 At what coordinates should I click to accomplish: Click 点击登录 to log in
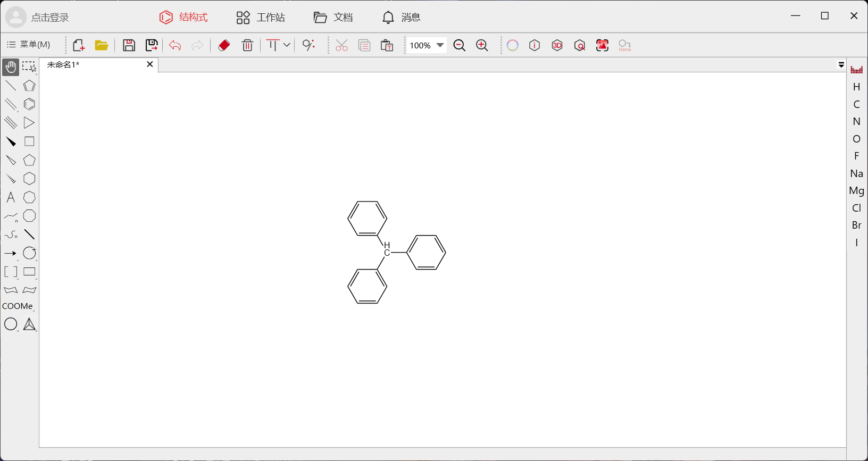coord(51,18)
